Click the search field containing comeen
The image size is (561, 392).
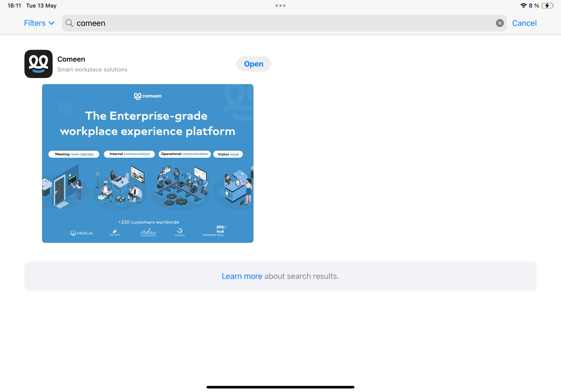coord(284,23)
